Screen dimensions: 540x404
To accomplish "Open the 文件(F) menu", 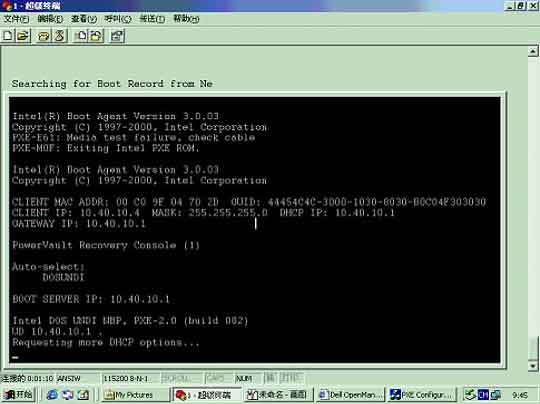I will coord(16,19).
